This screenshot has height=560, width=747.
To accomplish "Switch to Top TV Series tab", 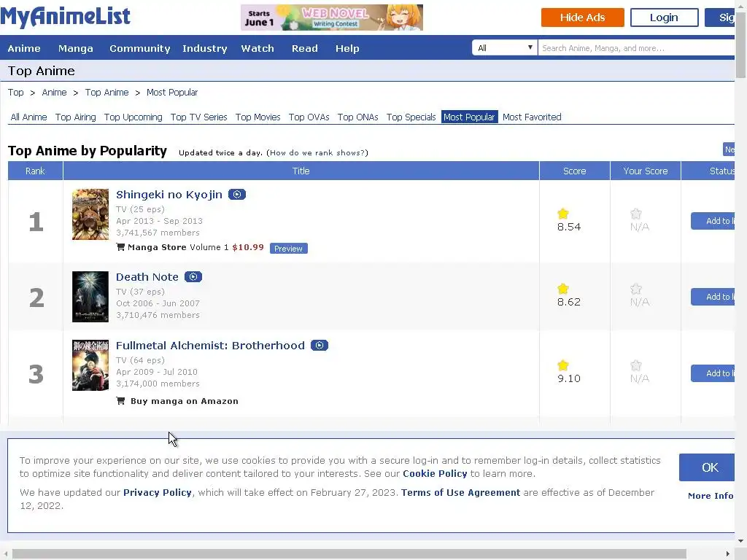I will point(198,117).
